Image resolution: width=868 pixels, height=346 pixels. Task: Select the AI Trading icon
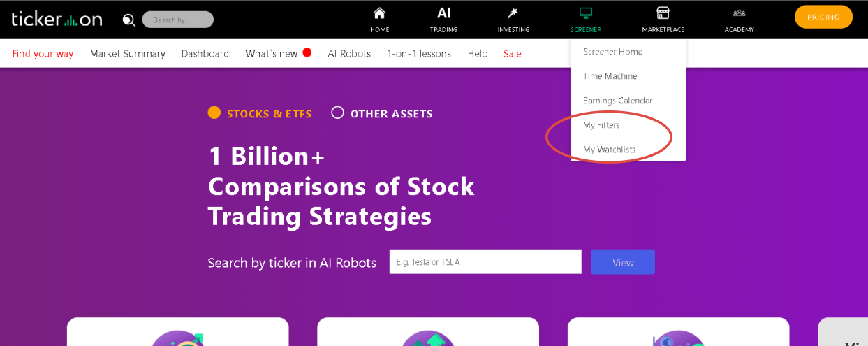click(x=443, y=13)
